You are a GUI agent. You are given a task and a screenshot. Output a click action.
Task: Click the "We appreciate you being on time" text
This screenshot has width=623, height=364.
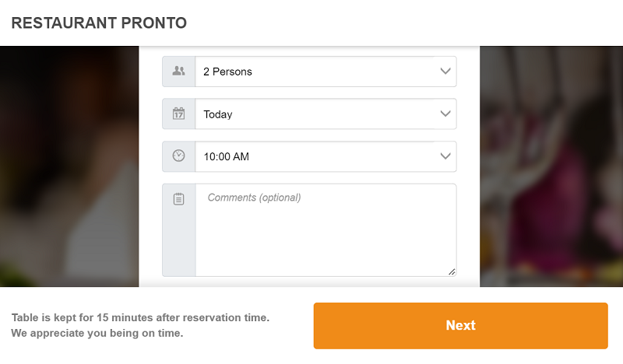coord(97,334)
